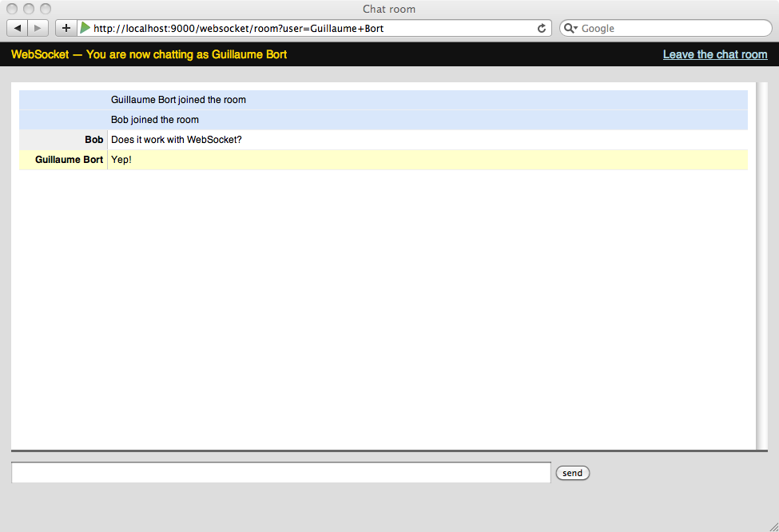779x532 pixels.
Task: Leave the chat room via header link
Action: point(714,54)
